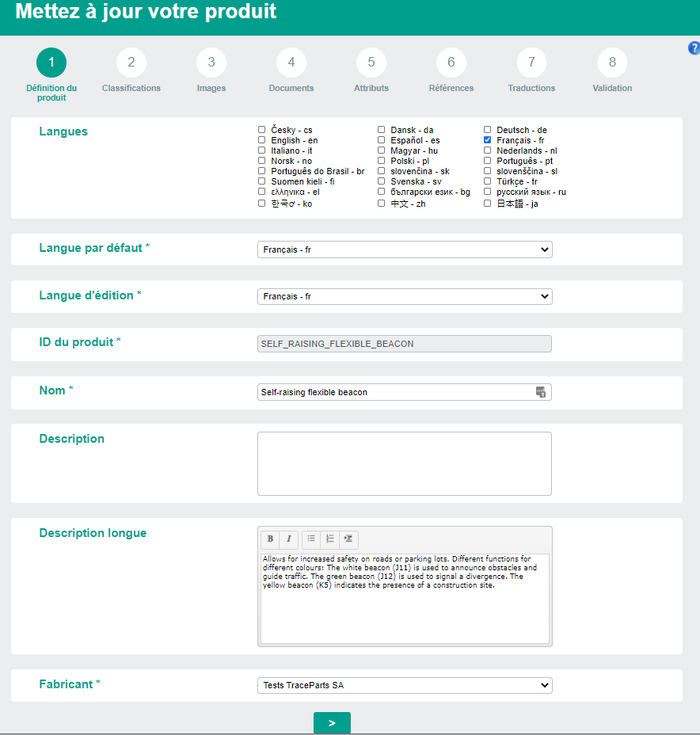
Task: Expand the Langue d'édition dropdown
Action: click(405, 296)
